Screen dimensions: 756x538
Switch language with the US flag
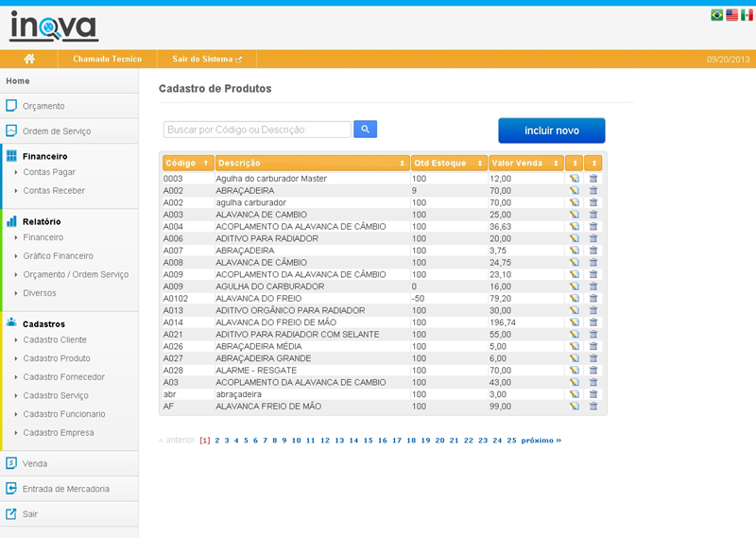(731, 15)
